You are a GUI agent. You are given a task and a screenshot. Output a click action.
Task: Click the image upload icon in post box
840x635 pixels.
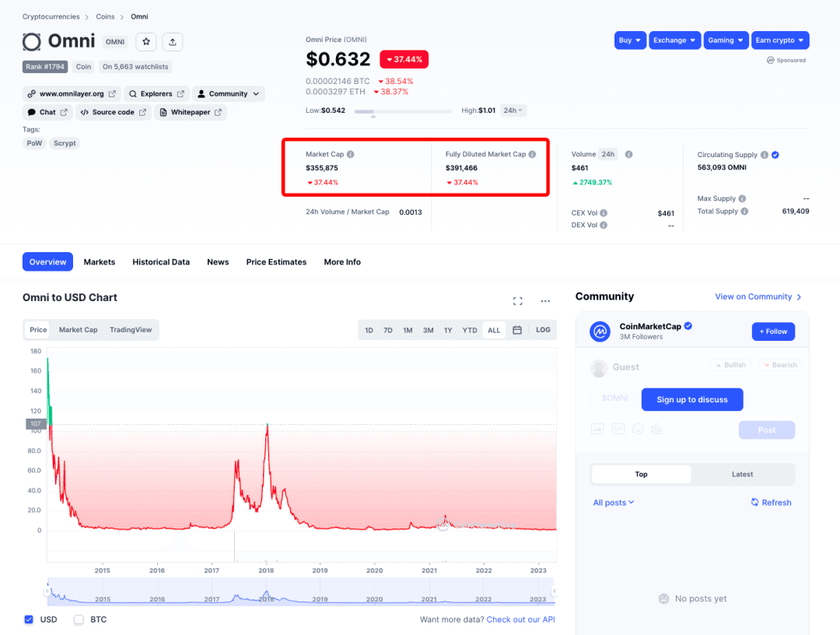[597, 429]
